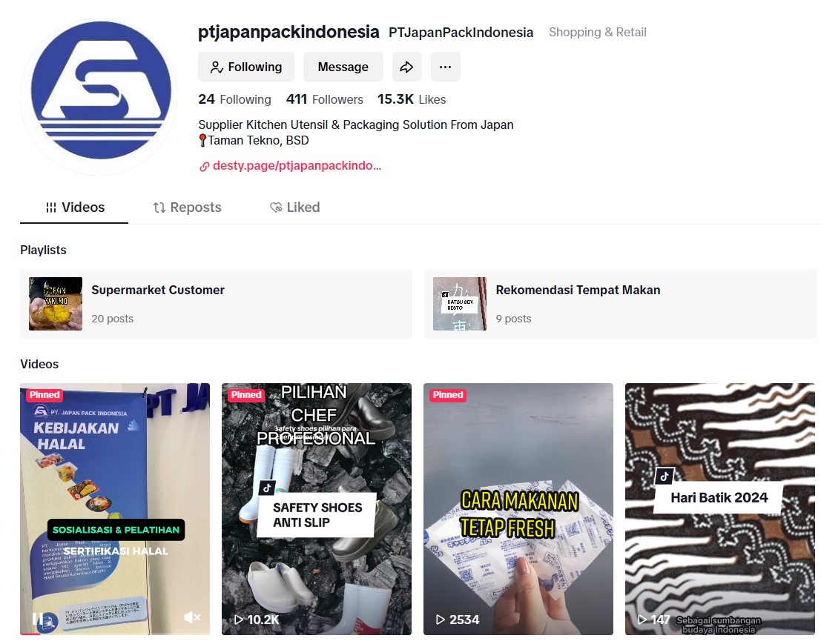Open the Rekomendasi Tempat Makan playlist
The height and width of the screenshot is (644, 821).
pos(621,303)
